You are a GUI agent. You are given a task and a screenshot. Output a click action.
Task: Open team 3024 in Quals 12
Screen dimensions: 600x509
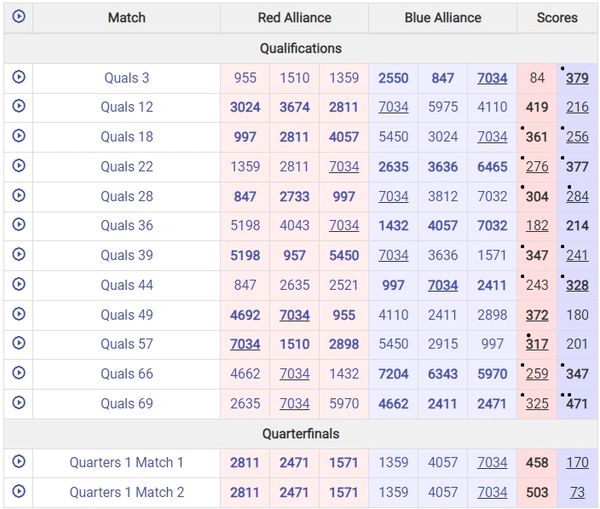(x=245, y=107)
